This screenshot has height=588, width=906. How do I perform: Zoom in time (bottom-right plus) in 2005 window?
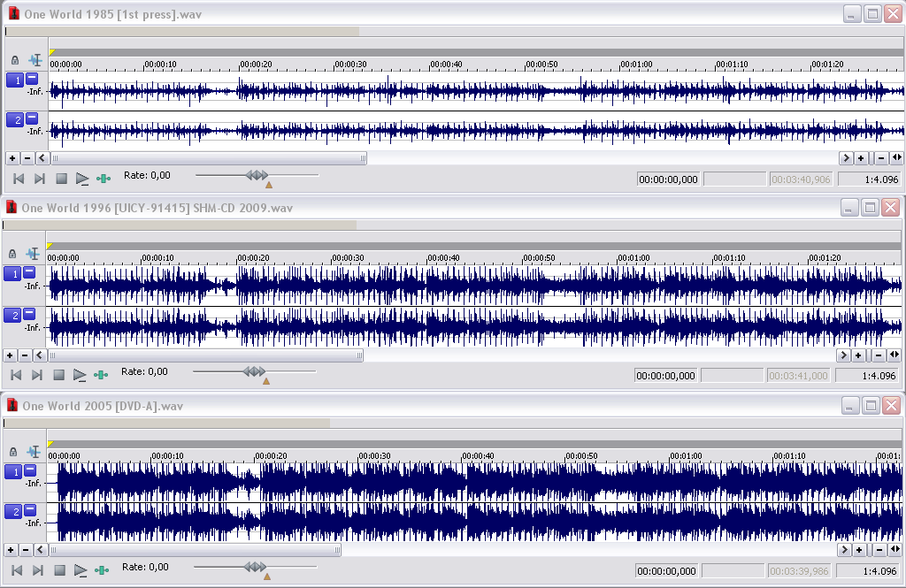(859, 550)
